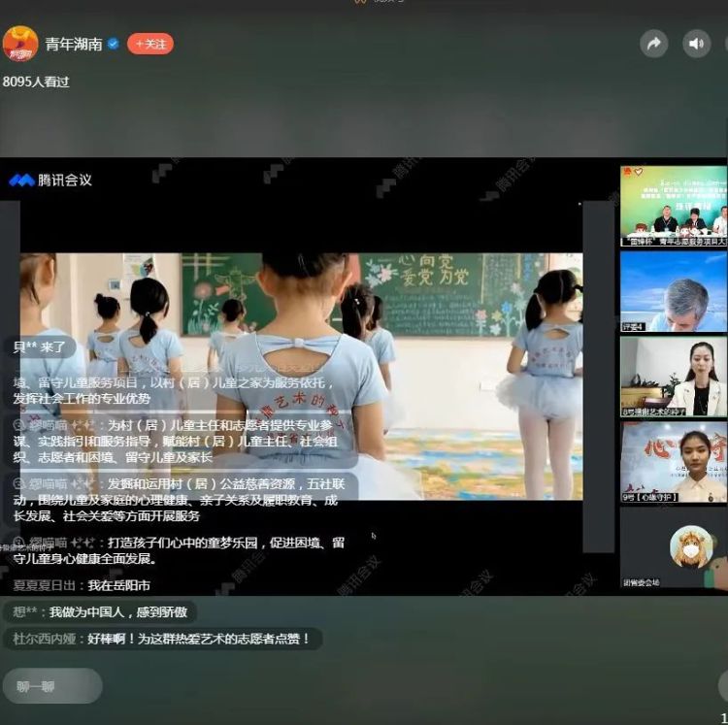
Task: Click the 8095人看过 viewer count
Action: tap(36, 82)
